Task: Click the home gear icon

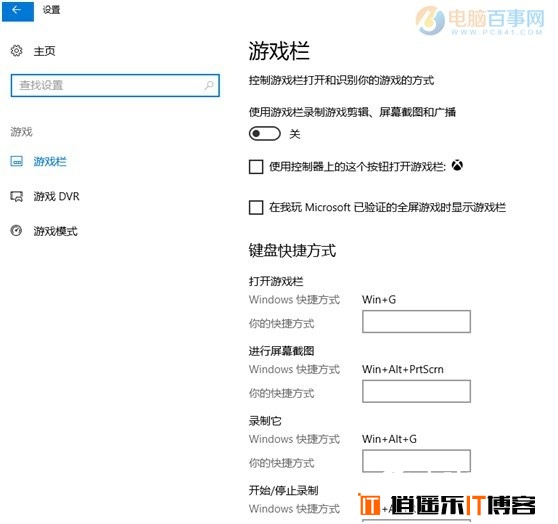Action: coord(16,51)
